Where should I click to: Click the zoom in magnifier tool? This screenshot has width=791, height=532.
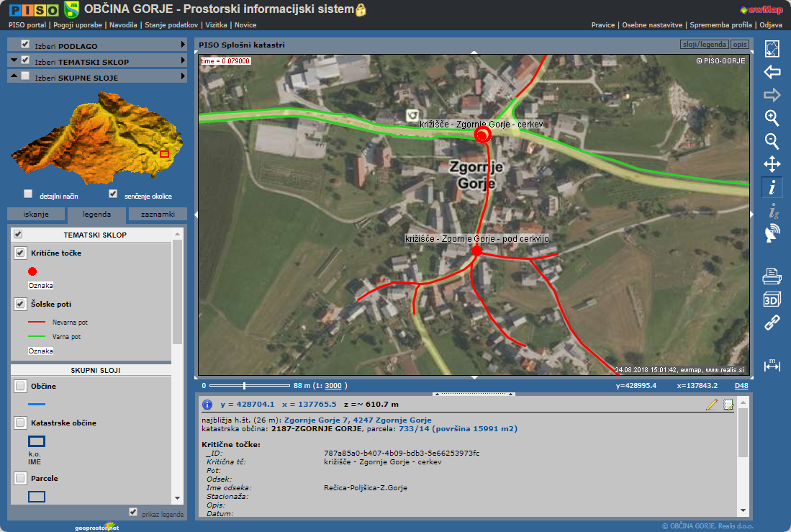click(772, 118)
